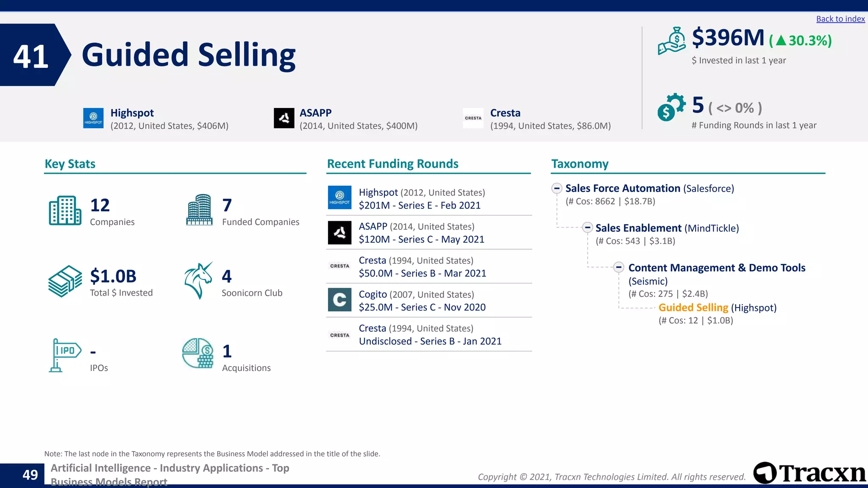Click the Tracxn copyright notice
Image resolution: width=868 pixels, height=488 pixels.
pyautogui.click(x=612, y=477)
